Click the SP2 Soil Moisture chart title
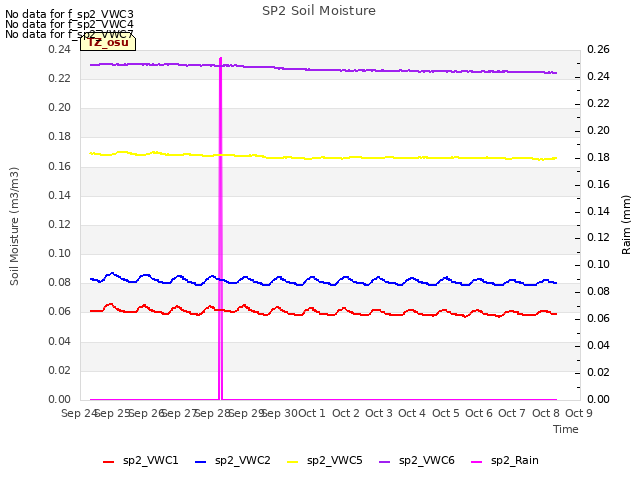Viewport: 640px width, 480px height. tap(319, 11)
